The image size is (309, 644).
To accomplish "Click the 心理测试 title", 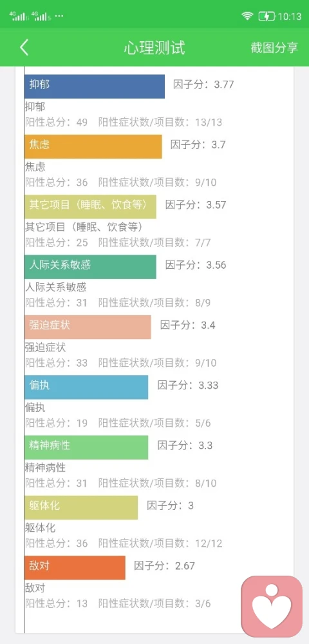I will click(154, 48).
